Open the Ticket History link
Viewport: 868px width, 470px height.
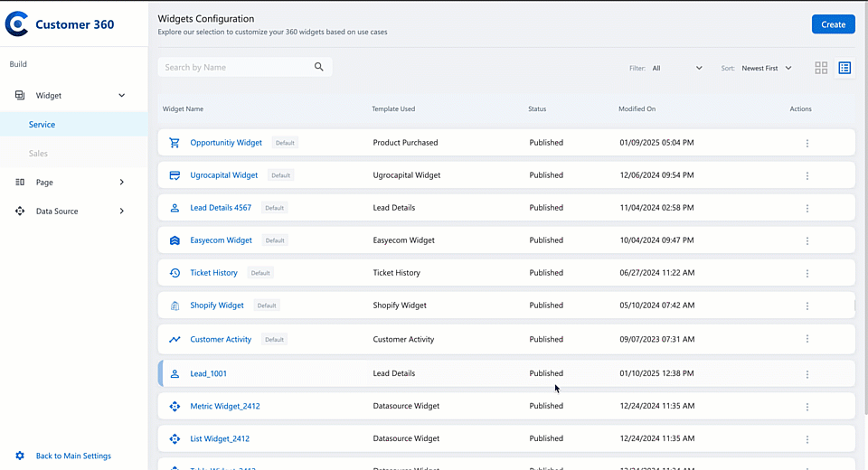(213, 272)
